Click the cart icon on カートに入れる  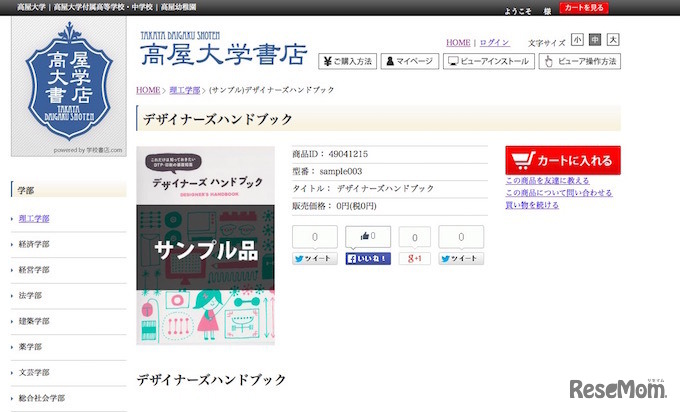[523, 160]
